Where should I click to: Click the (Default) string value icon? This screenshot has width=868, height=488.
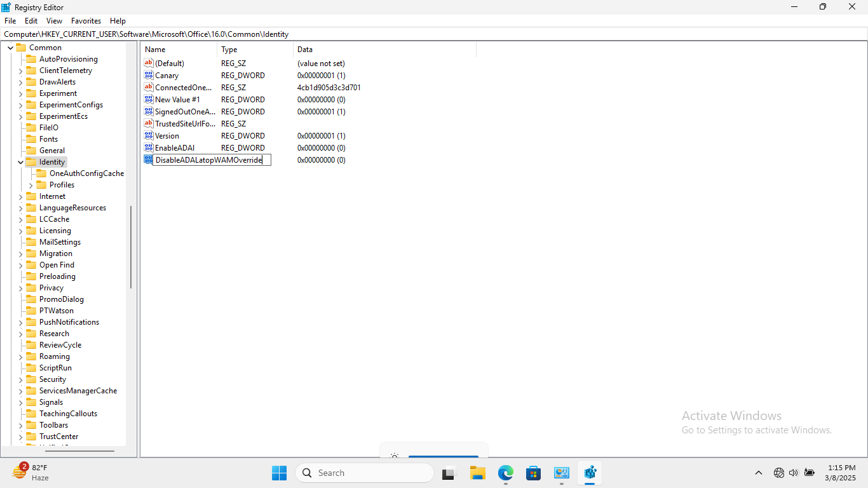[149, 63]
